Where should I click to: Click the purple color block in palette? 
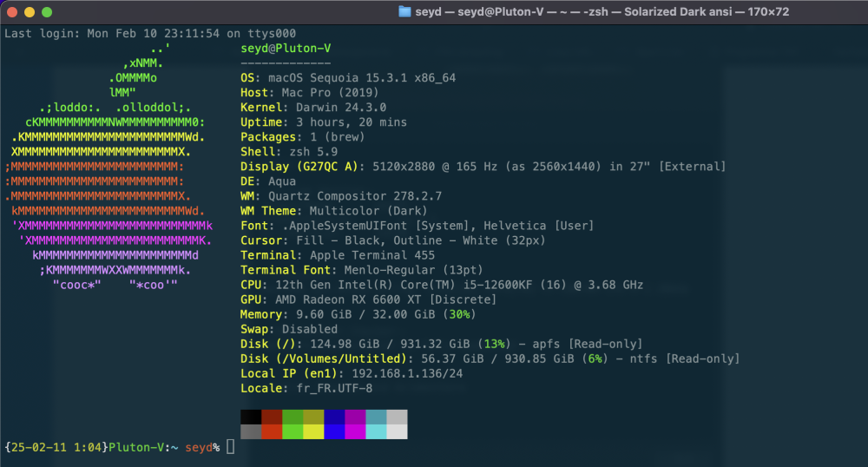(355, 418)
